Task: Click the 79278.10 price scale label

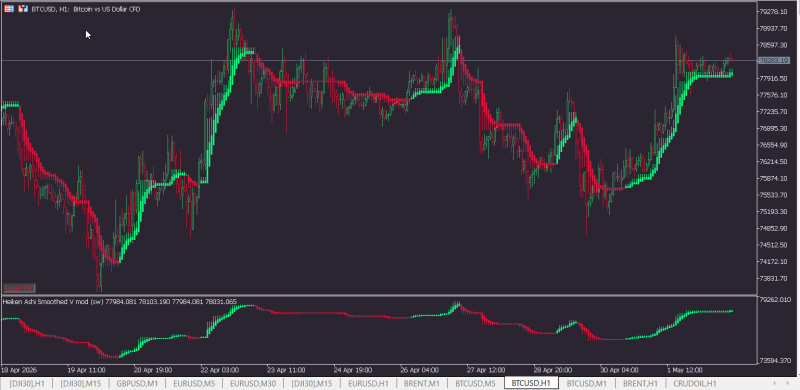Action: pyautogui.click(x=774, y=11)
